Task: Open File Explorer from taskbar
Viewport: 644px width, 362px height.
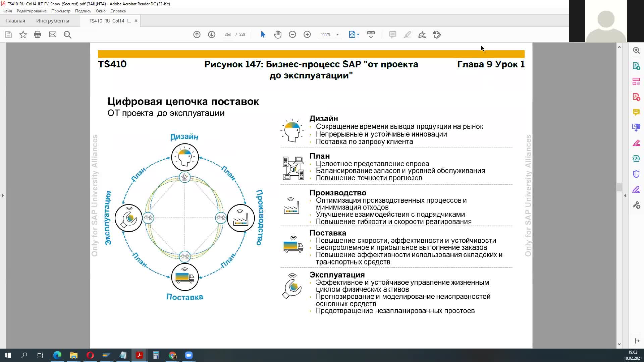Action: (x=74, y=355)
